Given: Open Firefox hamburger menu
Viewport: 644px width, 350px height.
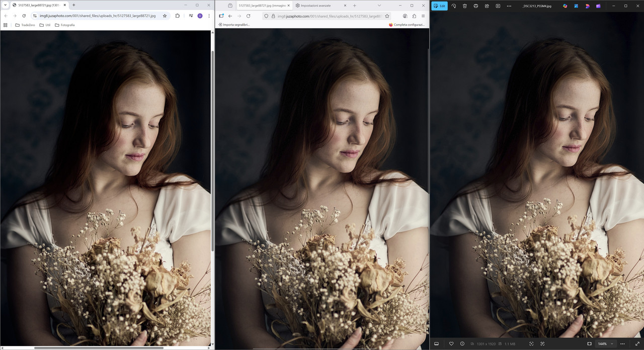Looking at the screenshot, I should pos(423,16).
